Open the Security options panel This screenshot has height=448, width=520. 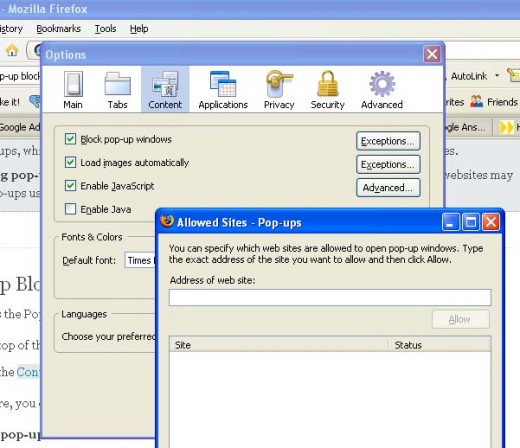(x=327, y=90)
